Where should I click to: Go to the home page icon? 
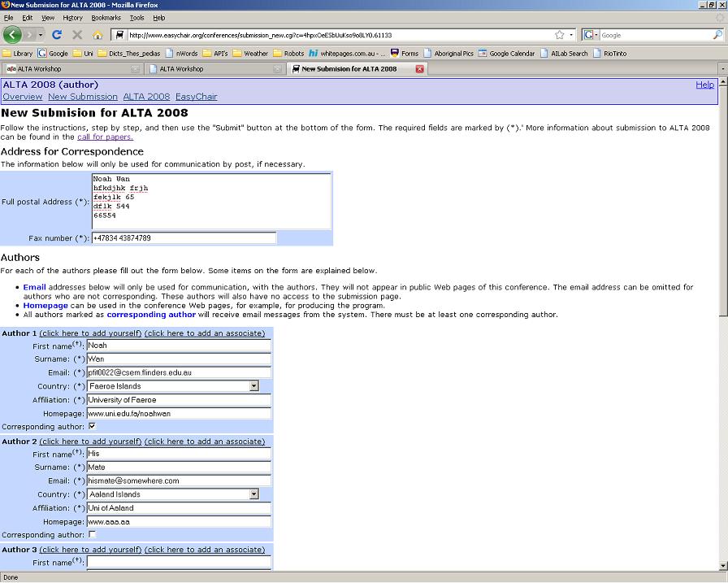(97, 35)
